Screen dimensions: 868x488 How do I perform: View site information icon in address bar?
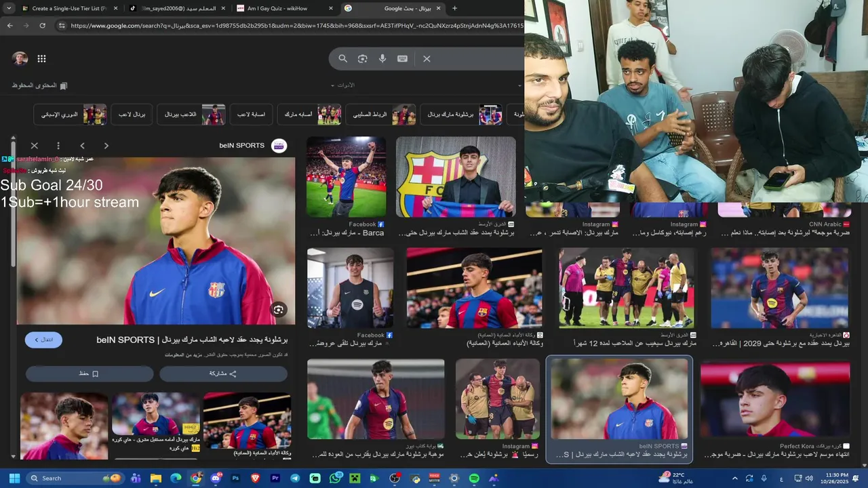pos(62,26)
